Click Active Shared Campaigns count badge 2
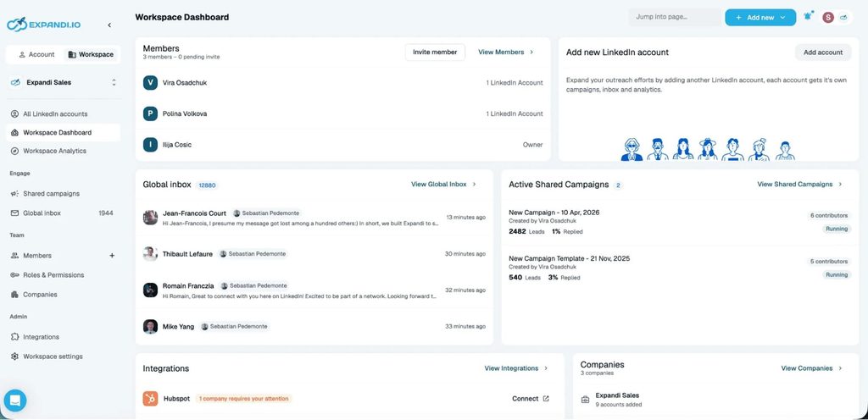 tap(618, 185)
